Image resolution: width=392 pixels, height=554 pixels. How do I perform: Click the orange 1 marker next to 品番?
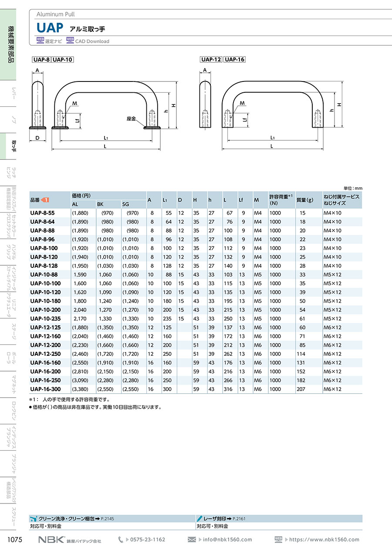(45, 200)
